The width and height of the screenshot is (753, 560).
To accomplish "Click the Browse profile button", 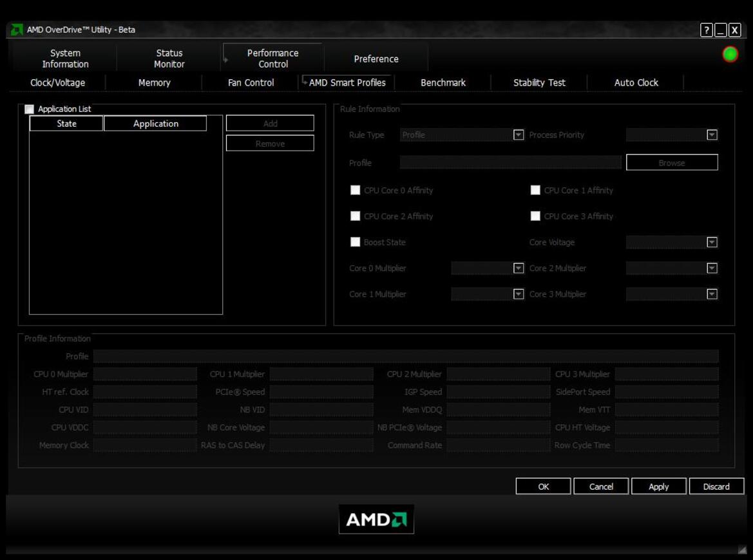I will pos(672,163).
